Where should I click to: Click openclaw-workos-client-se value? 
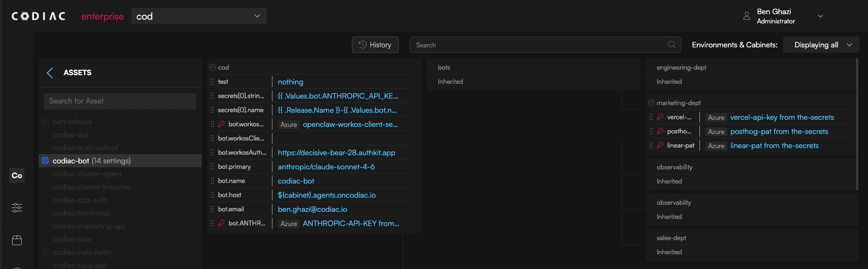pos(350,124)
